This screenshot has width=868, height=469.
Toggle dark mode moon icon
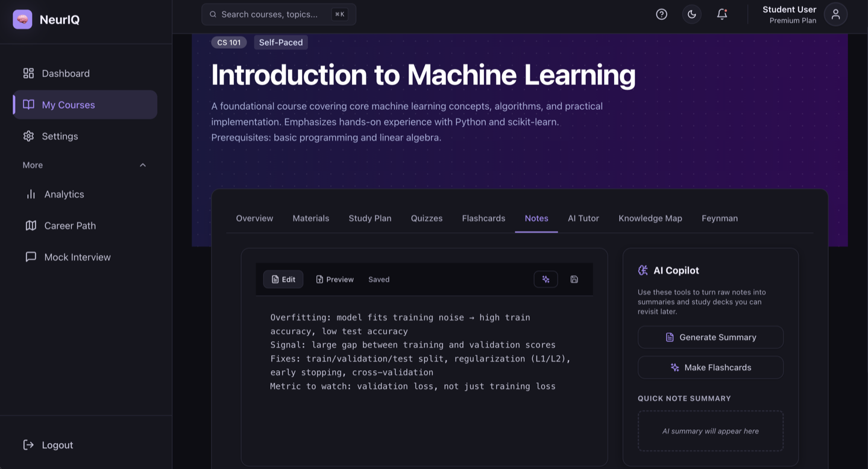click(x=691, y=14)
